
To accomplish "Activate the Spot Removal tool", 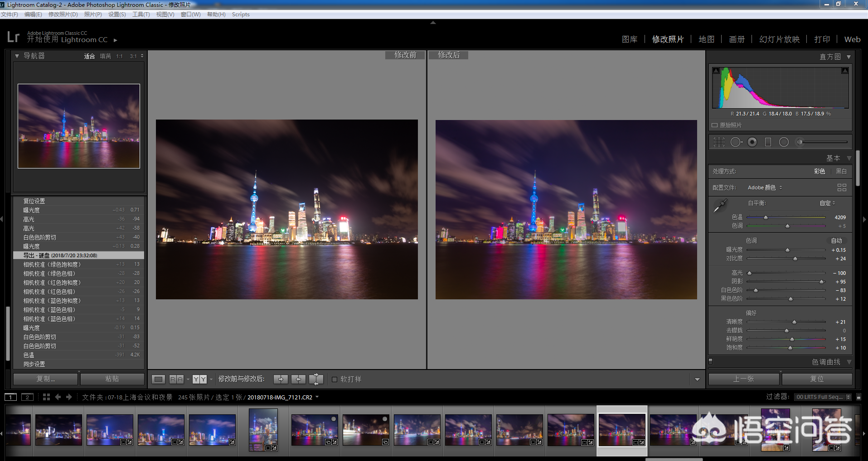I will click(736, 142).
